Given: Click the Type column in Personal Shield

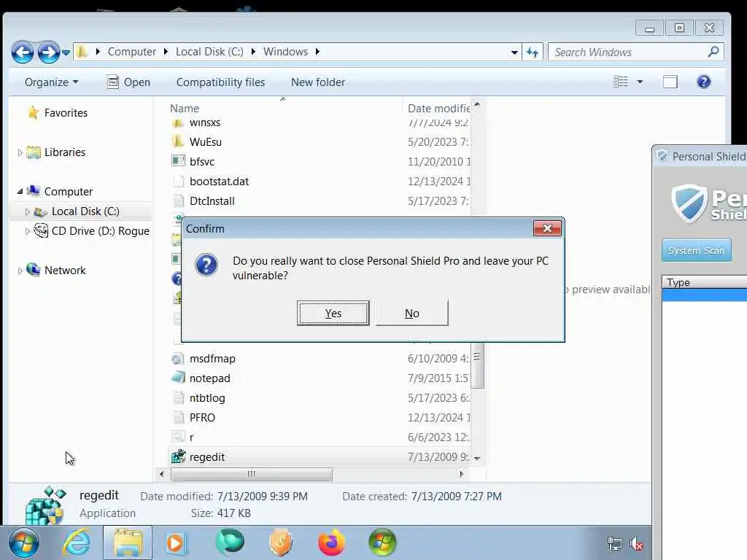Looking at the screenshot, I should point(678,282).
